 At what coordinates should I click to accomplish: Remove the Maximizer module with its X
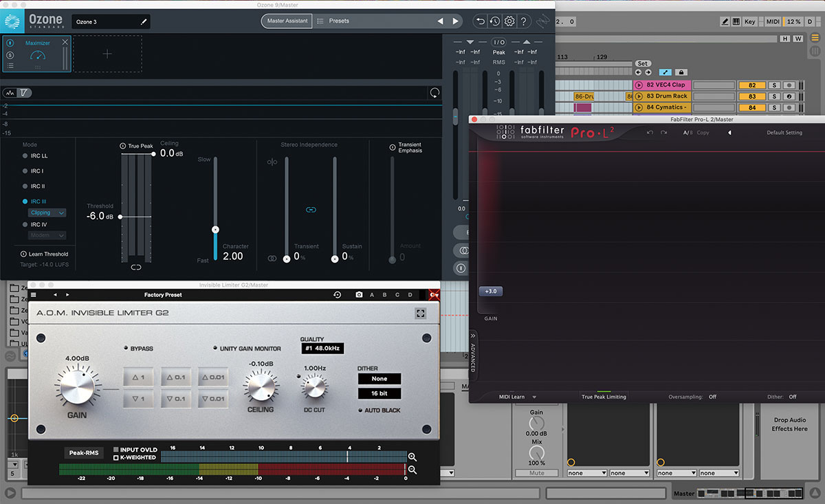coord(65,43)
